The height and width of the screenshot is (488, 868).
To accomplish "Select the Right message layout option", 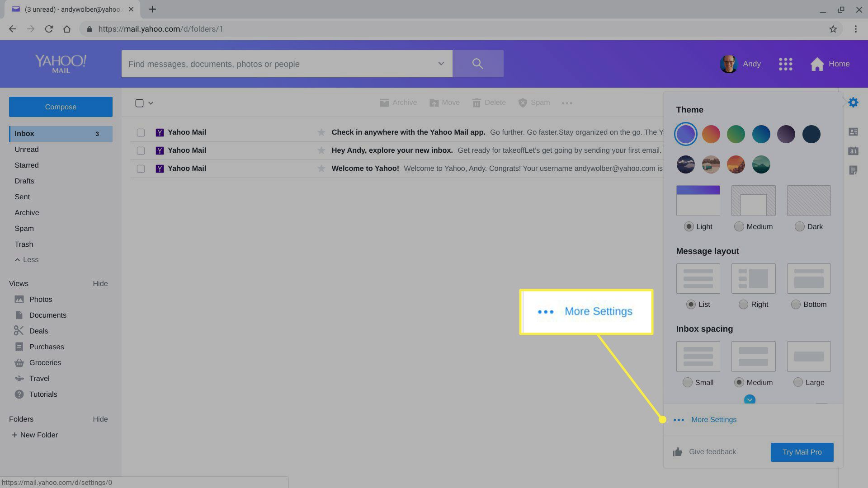I will pyautogui.click(x=743, y=305).
